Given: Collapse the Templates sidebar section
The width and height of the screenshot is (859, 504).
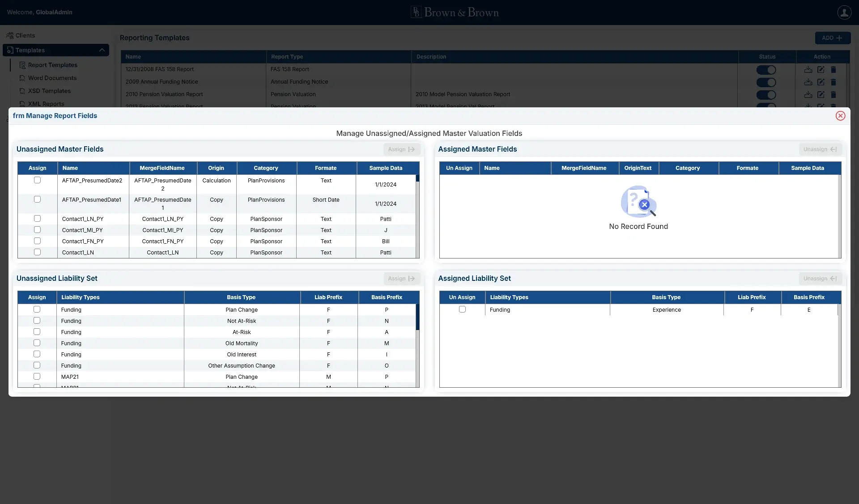Looking at the screenshot, I should (x=102, y=50).
